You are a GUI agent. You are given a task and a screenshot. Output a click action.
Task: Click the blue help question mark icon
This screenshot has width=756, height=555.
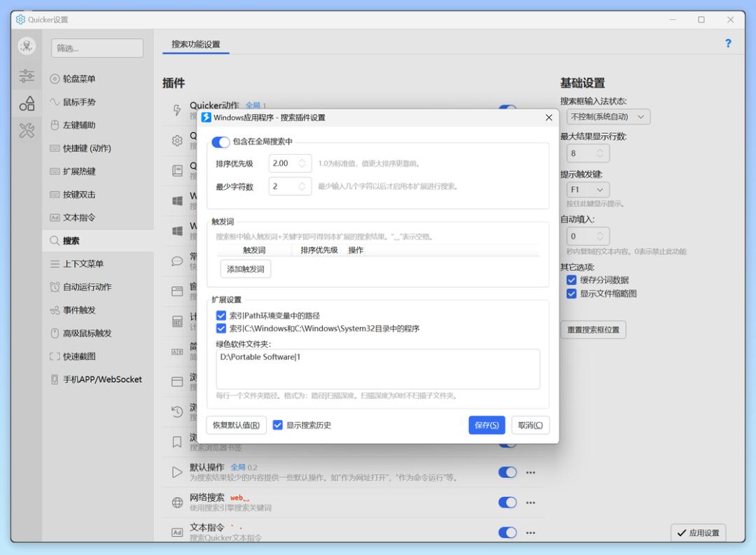(728, 43)
